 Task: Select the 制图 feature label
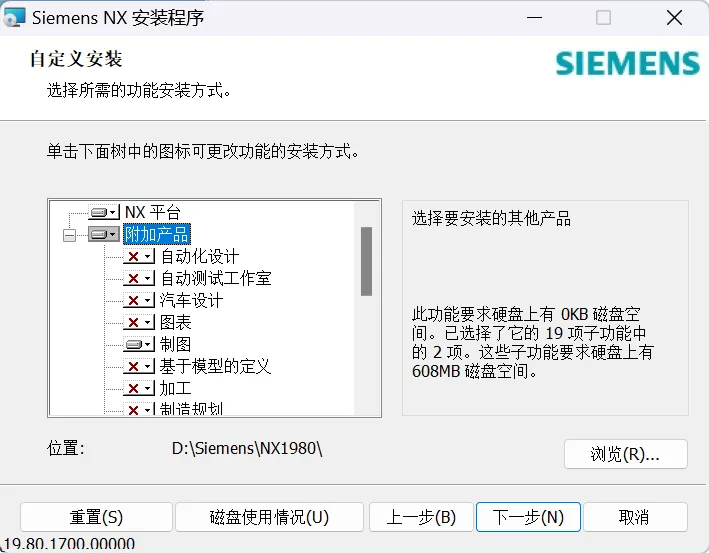[x=175, y=345]
